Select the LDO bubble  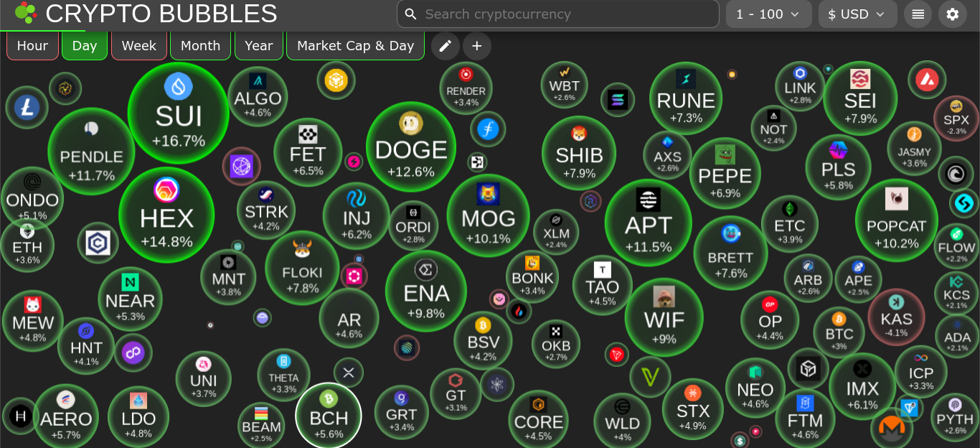(138, 417)
